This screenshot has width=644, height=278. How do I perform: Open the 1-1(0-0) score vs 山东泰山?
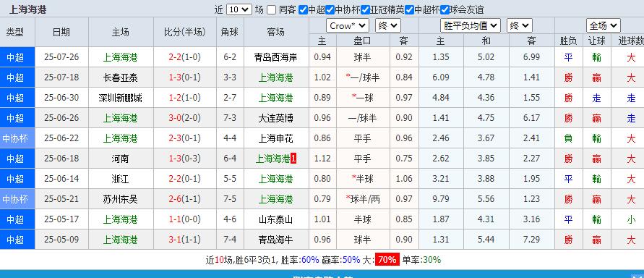coord(185,219)
